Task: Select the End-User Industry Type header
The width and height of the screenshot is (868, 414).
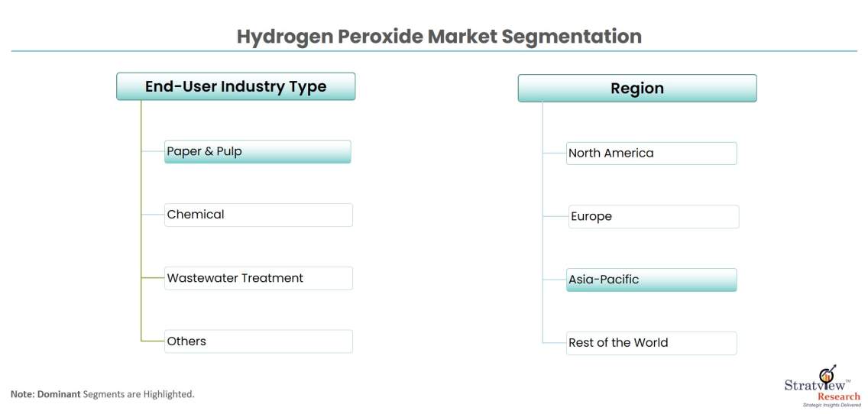Action: 235,86
